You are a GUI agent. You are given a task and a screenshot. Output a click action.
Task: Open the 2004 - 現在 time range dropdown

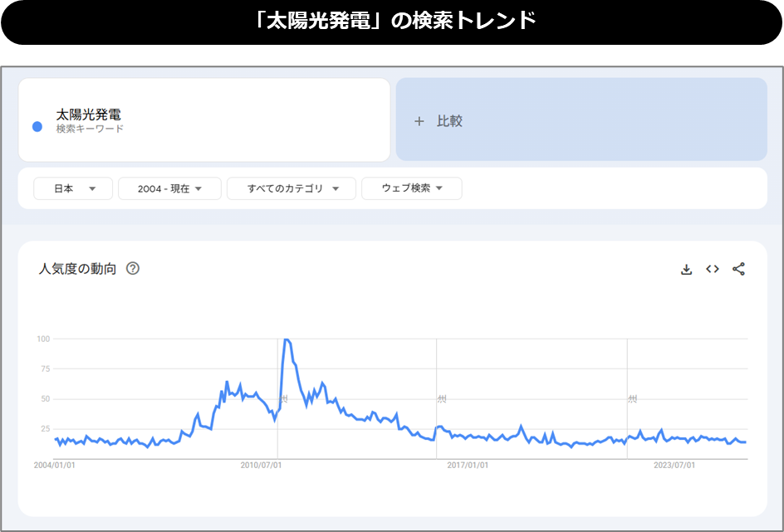(x=169, y=188)
